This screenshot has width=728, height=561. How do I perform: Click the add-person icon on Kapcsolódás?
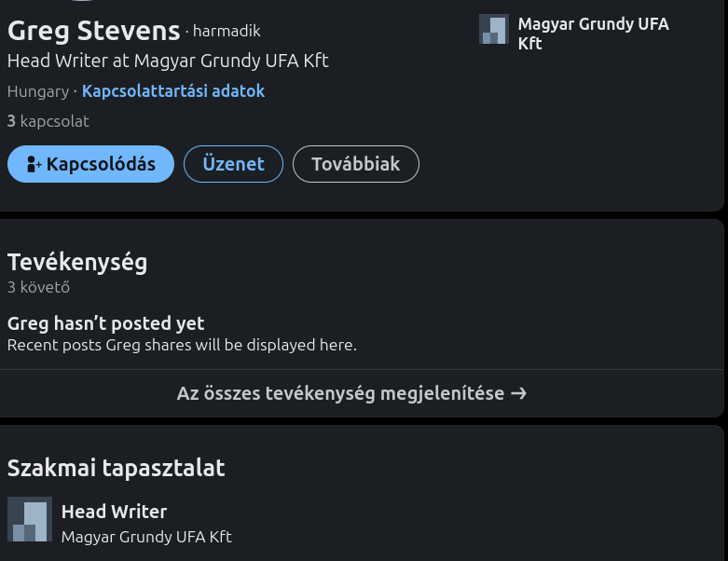34,165
